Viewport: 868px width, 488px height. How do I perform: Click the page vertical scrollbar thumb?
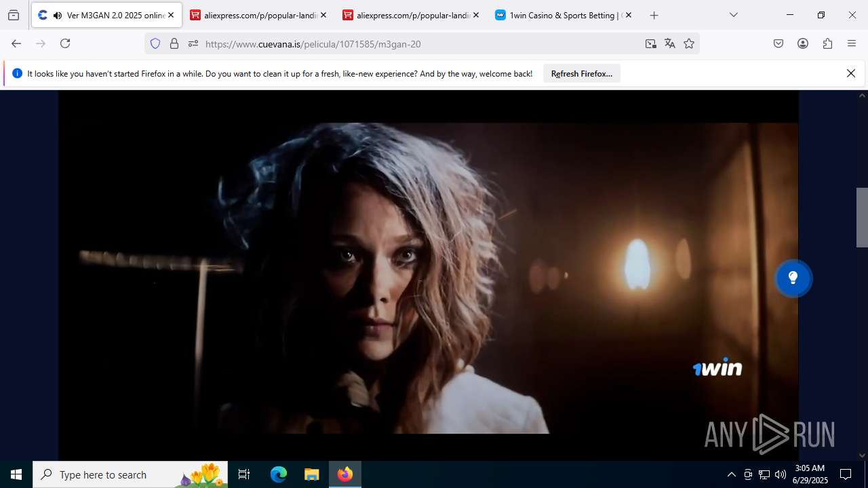[x=862, y=217]
